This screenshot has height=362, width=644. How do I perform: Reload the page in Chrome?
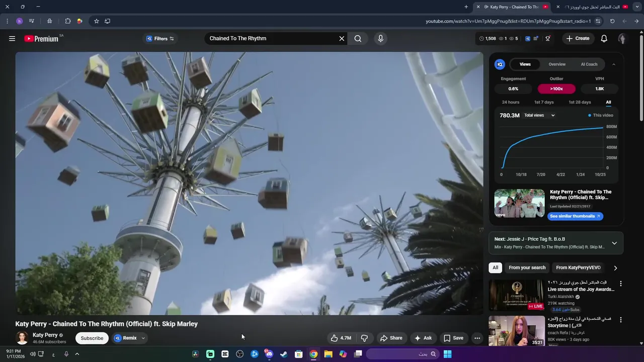click(x=612, y=21)
